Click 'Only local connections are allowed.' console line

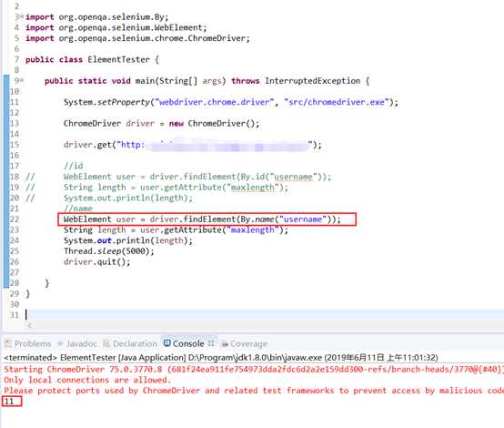point(87,380)
